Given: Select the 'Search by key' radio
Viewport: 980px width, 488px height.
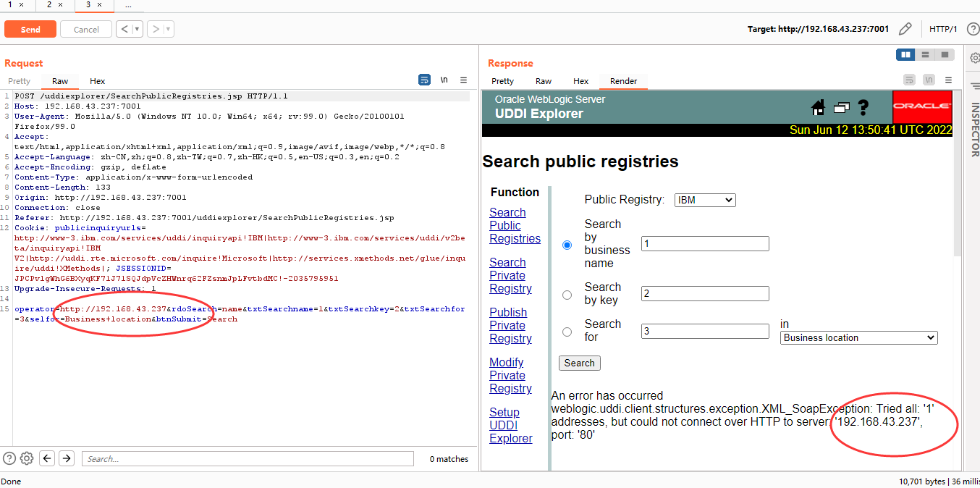Looking at the screenshot, I should [x=567, y=295].
